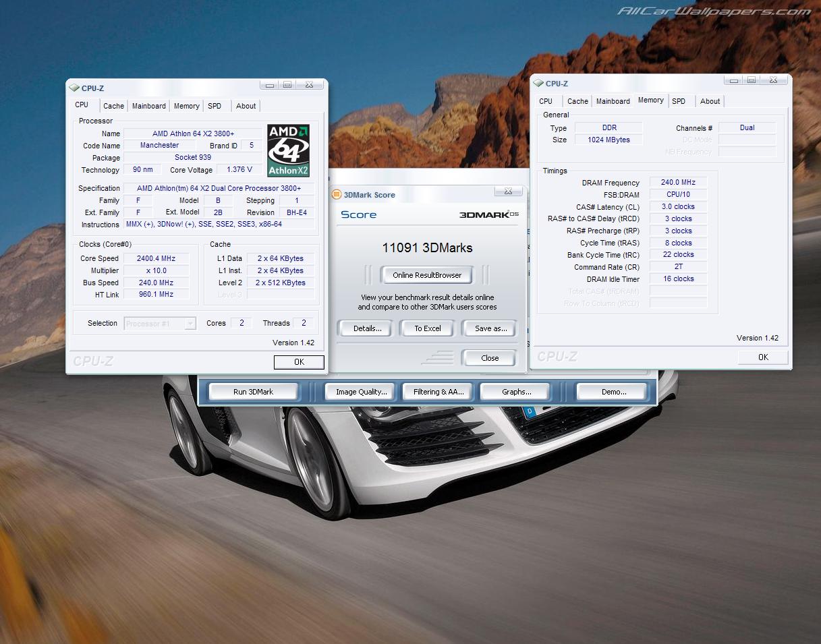821x644 pixels.
Task: Click the 3DMark Score window title icon
Action: (337, 195)
